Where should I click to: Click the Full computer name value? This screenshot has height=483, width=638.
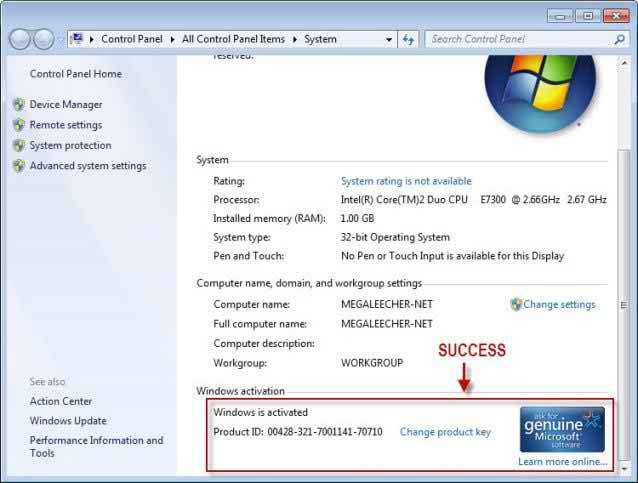tap(387, 324)
